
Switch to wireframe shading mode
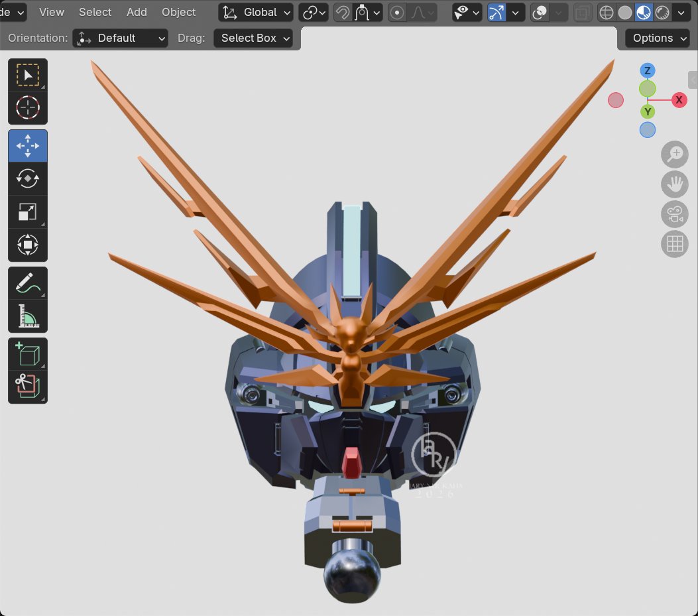[x=607, y=13]
